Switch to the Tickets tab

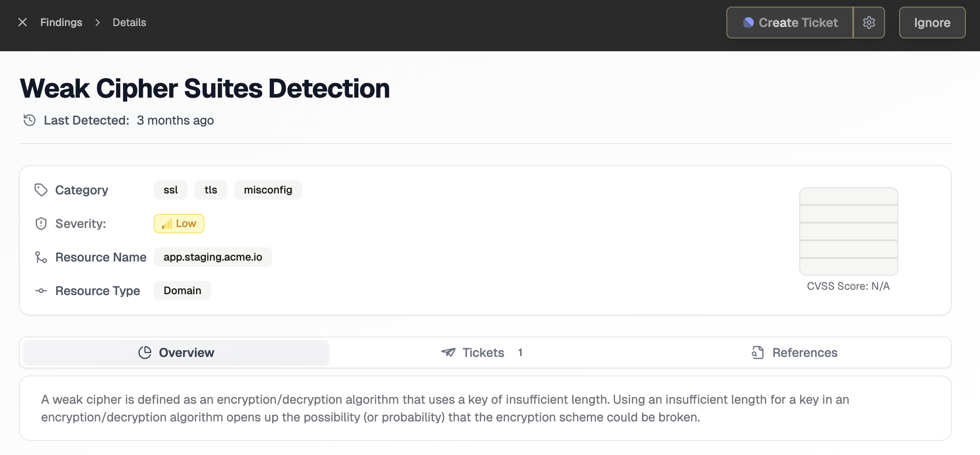tap(483, 352)
